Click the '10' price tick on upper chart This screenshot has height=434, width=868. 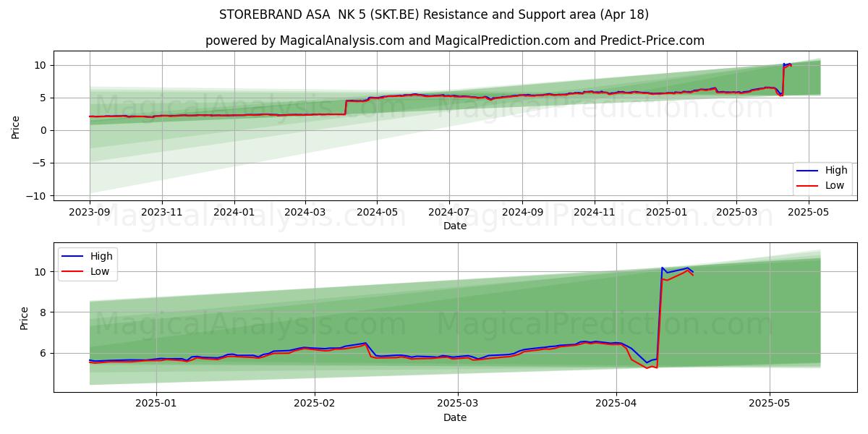pos(41,65)
